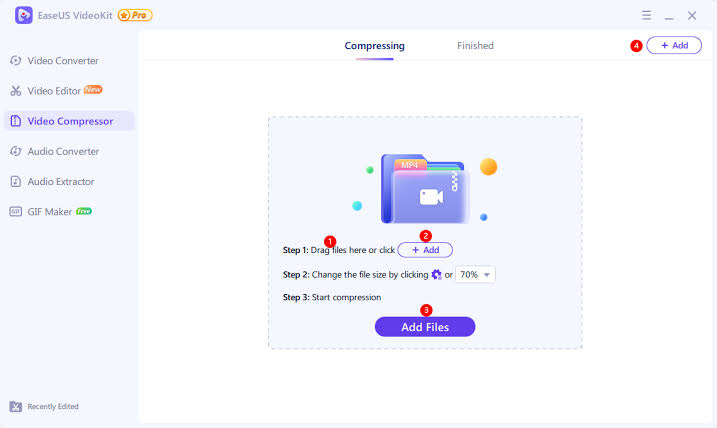This screenshot has width=717, height=428.
Task: Click the GIF Maker sidebar icon
Action: click(x=16, y=211)
